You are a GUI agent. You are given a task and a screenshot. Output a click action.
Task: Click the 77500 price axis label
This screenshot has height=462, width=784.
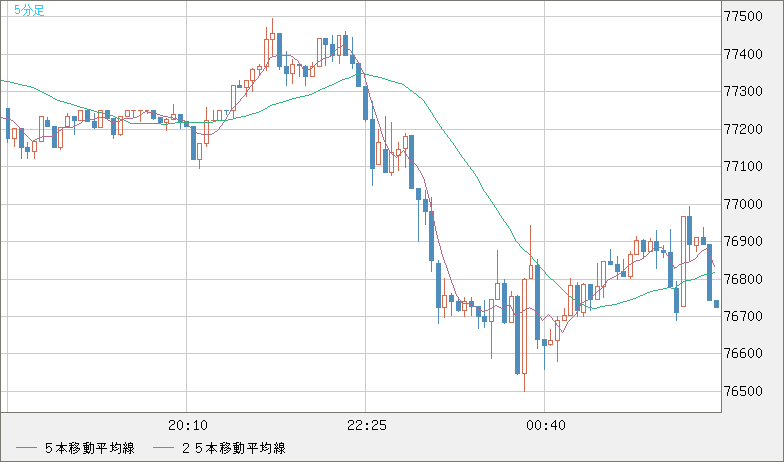744,16
